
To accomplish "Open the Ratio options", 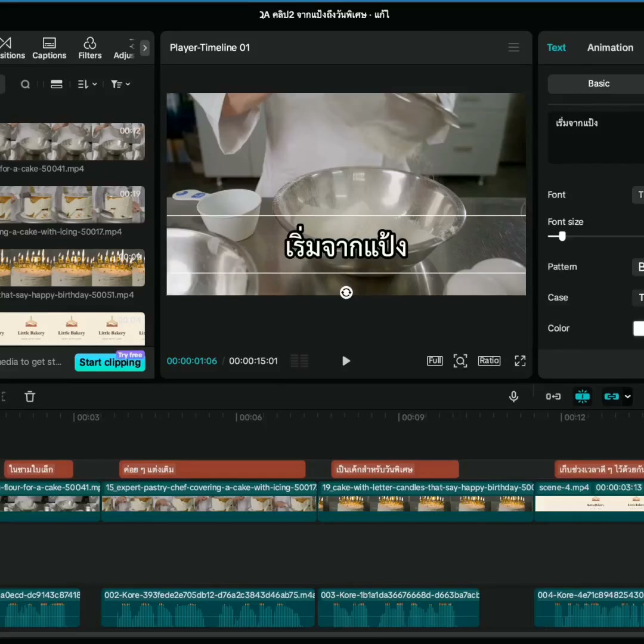I will click(489, 361).
